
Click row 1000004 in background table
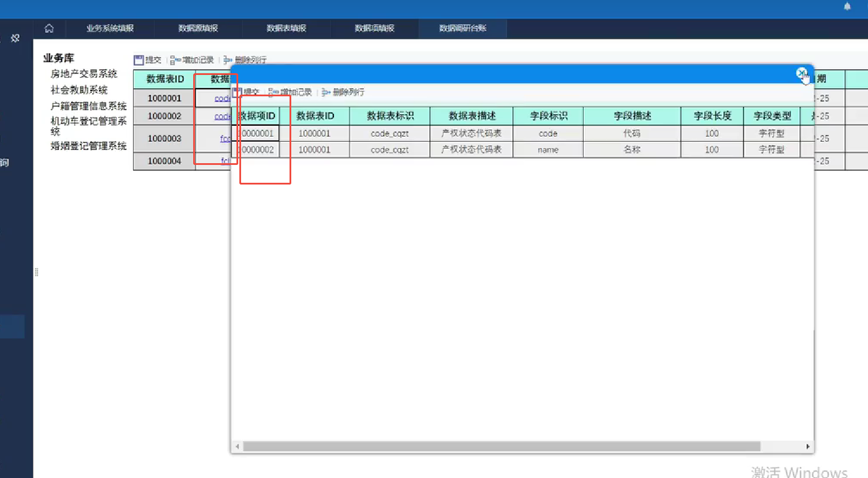(164, 161)
